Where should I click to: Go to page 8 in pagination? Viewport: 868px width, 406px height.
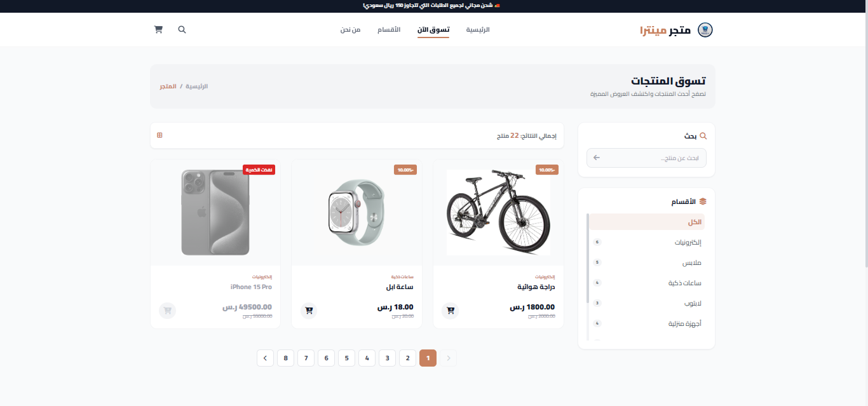(x=286, y=358)
